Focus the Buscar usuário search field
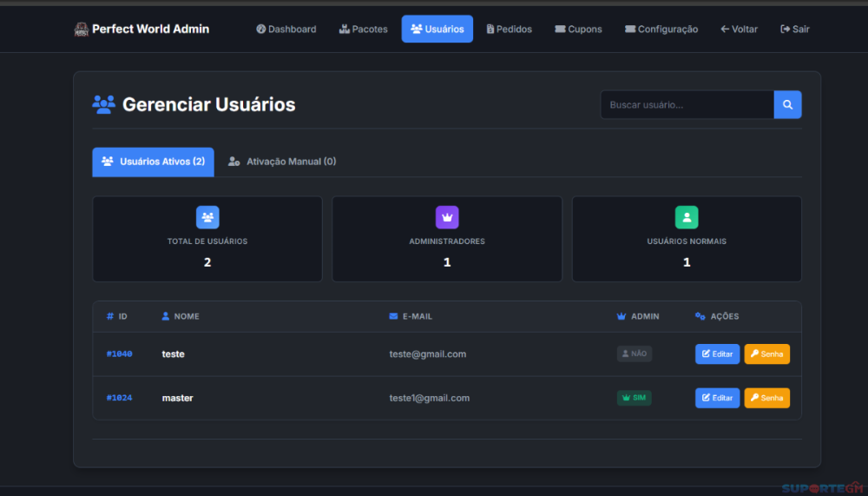The width and height of the screenshot is (868, 496). (x=687, y=105)
